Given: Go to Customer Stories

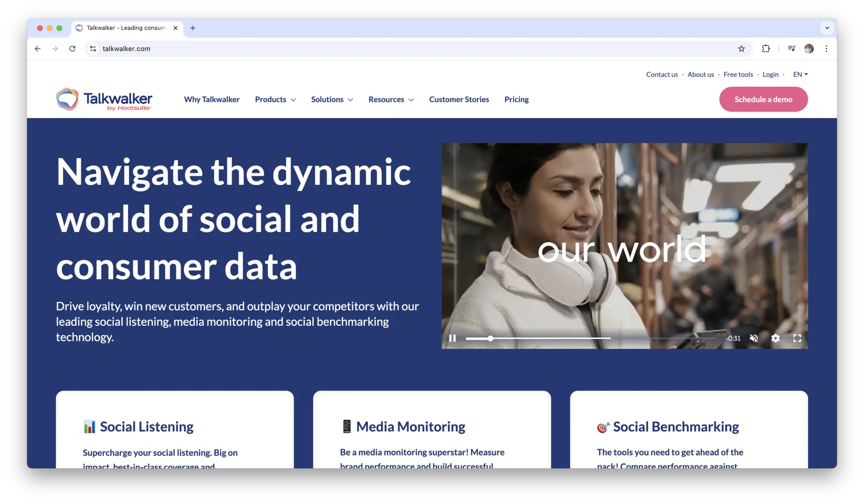Looking at the screenshot, I should [x=459, y=99].
